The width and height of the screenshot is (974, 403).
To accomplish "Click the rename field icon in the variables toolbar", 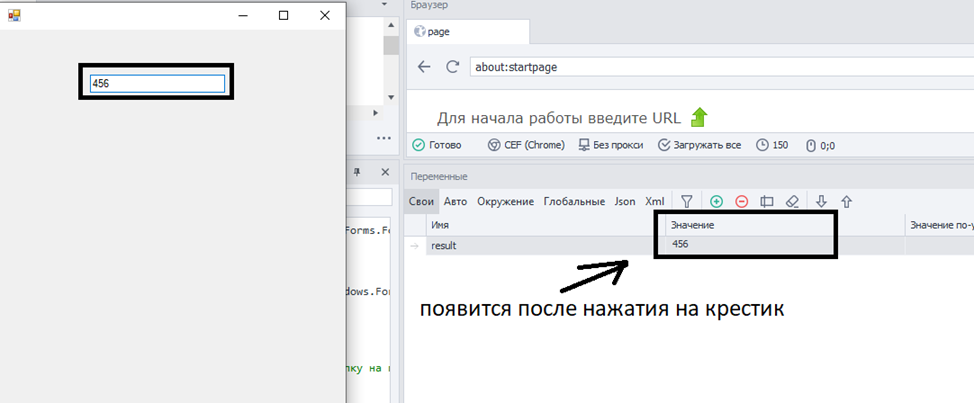I will click(767, 201).
